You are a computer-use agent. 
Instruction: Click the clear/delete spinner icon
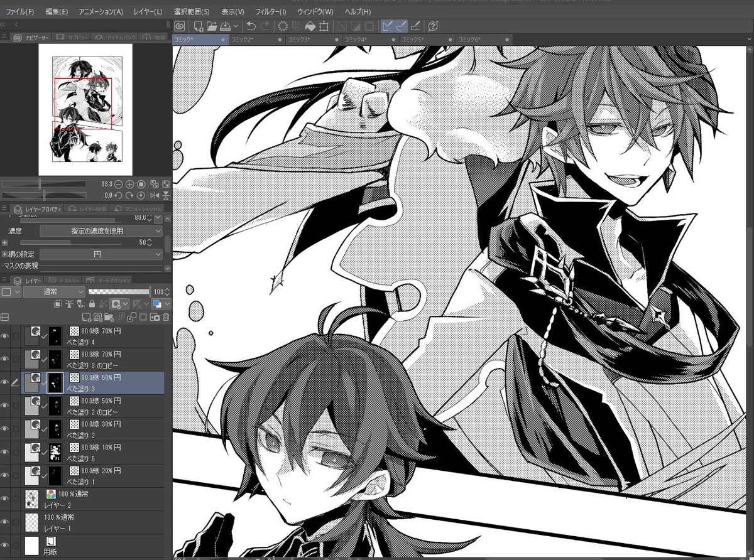pyautogui.click(x=283, y=26)
